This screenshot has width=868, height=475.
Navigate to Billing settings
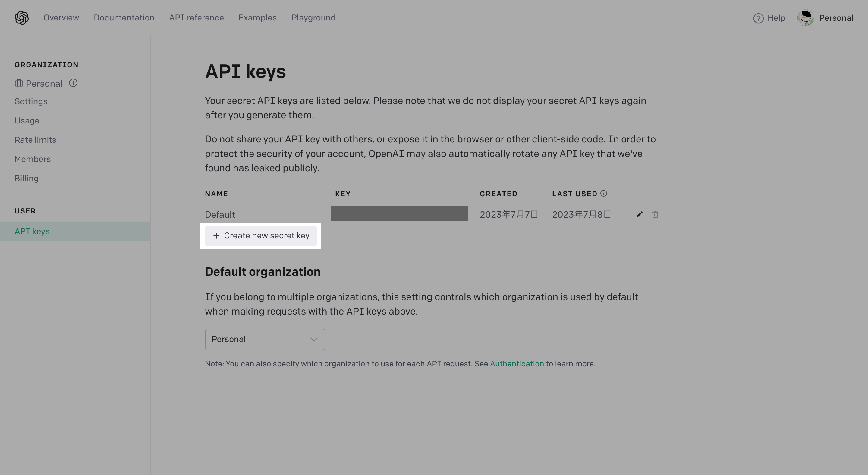(27, 178)
